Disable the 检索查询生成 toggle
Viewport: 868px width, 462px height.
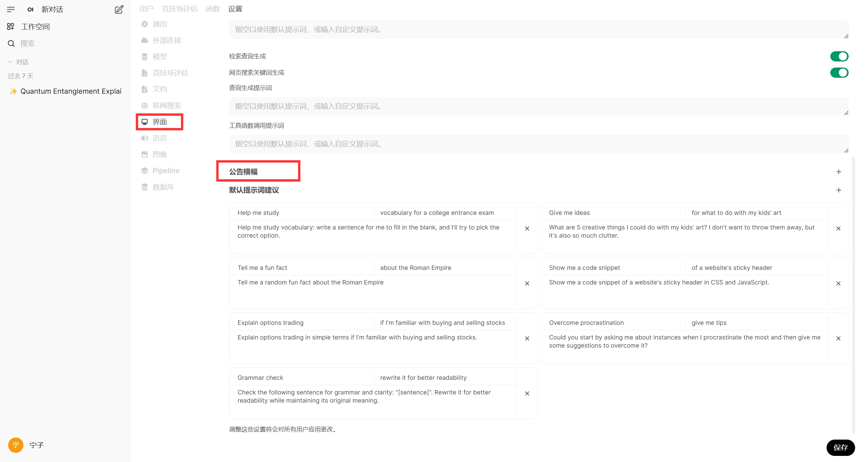[839, 56]
